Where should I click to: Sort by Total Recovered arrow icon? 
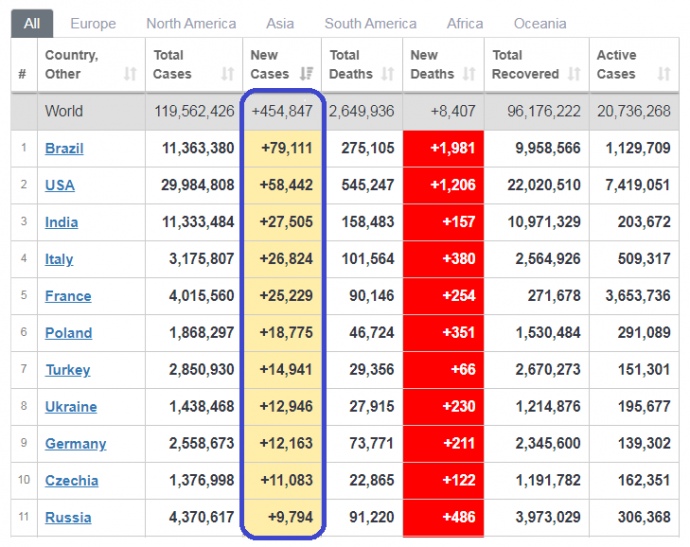pyautogui.click(x=573, y=74)
